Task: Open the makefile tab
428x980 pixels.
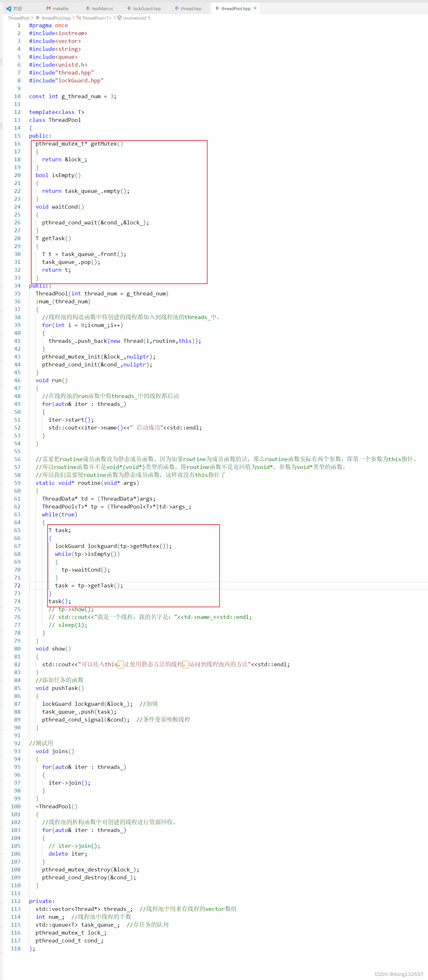Action: (61, 9)
